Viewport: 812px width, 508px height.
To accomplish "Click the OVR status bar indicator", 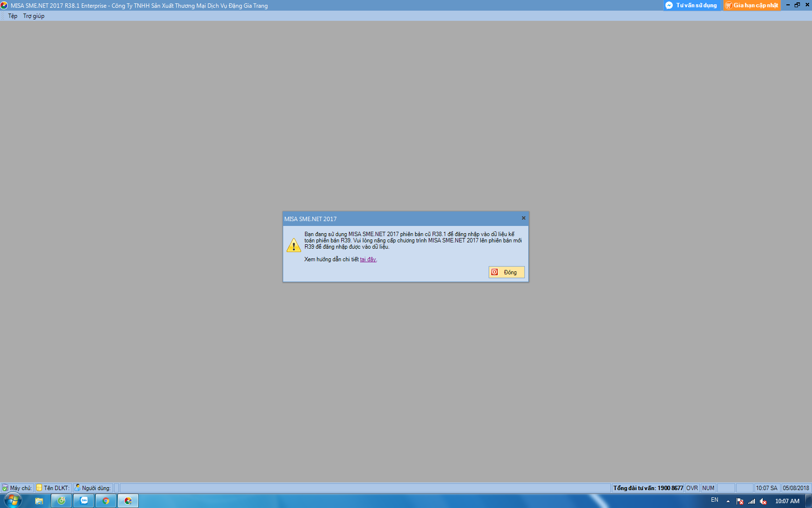I will [x=692, y=488].
